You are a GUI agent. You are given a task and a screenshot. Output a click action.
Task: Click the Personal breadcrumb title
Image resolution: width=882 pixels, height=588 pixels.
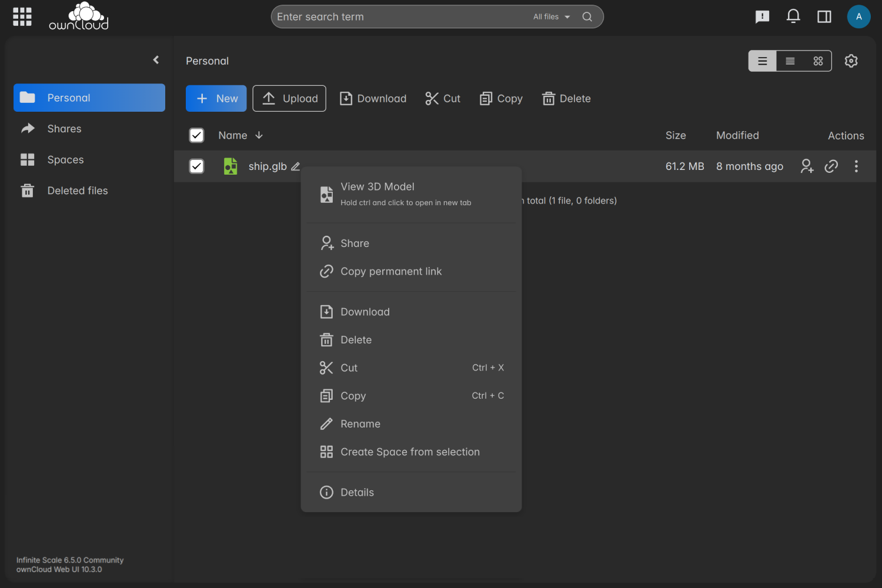tap(207, 61)
